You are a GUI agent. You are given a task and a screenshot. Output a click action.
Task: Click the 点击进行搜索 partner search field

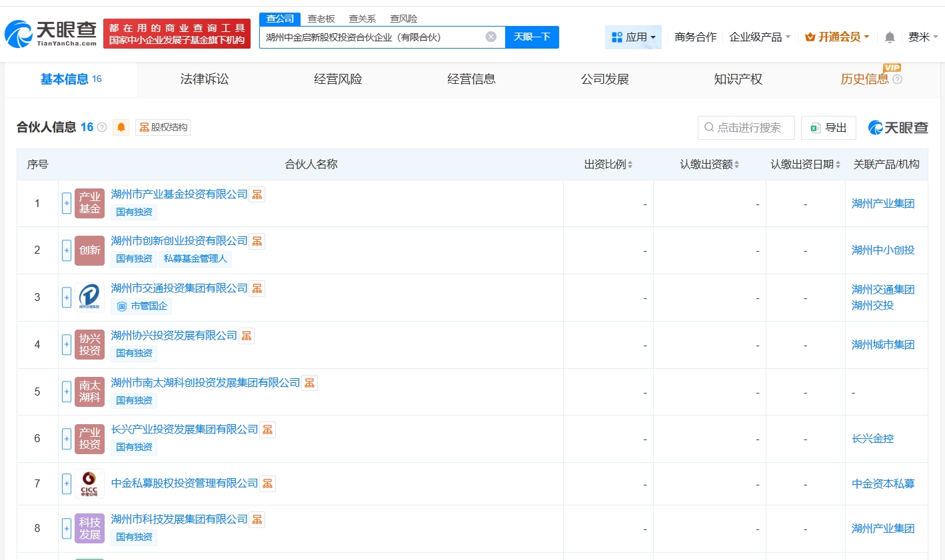click(746, 128)
